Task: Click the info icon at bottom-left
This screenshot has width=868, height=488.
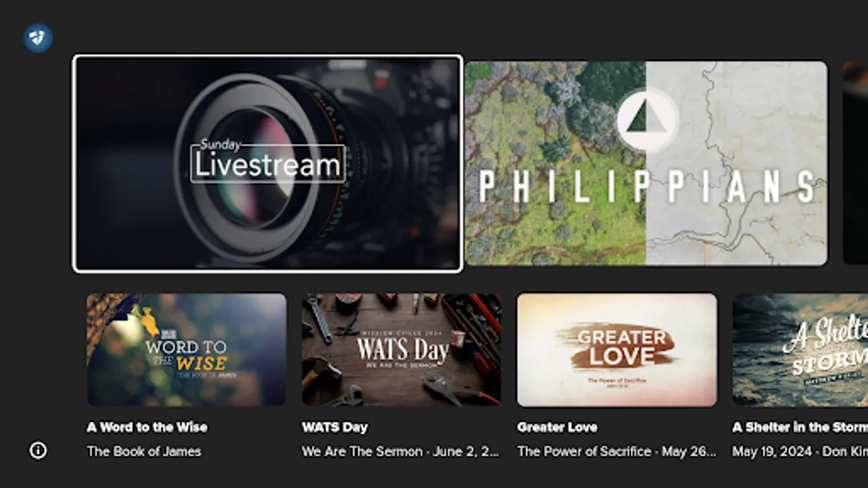Action: (38, 450)
